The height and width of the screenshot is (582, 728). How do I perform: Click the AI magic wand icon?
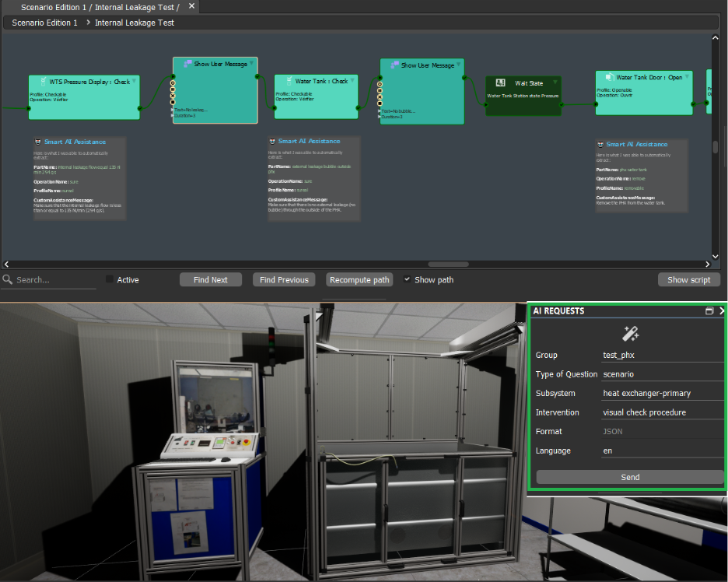pyautogui.click(x=630, y=334)
